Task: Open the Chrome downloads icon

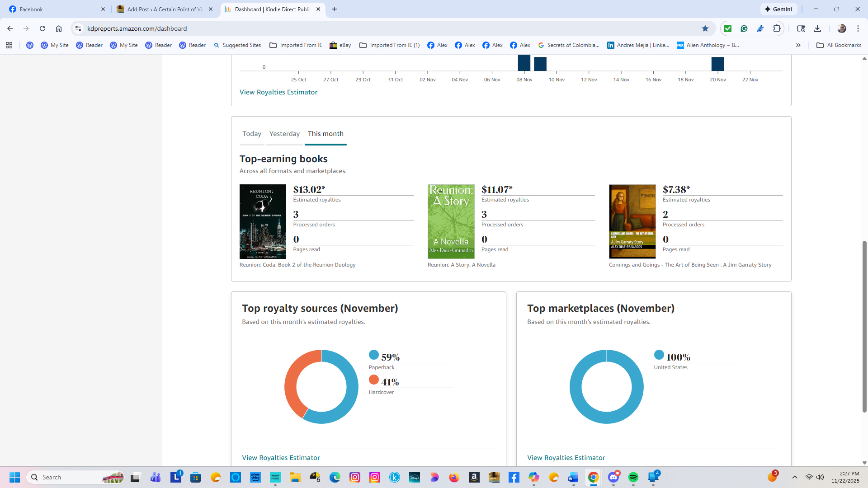Action: tap(817, 28)
